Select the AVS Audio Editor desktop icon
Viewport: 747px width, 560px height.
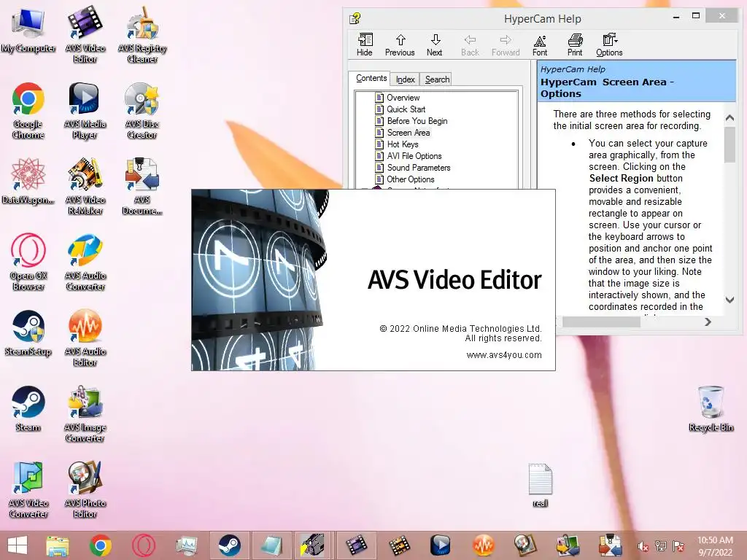[85, 338]
